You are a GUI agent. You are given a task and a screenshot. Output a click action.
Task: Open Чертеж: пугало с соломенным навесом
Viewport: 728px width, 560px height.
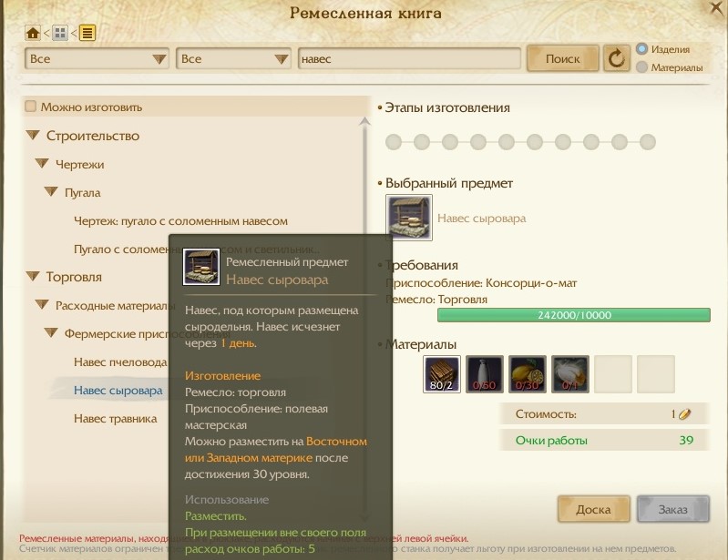(x=180, y=221)
